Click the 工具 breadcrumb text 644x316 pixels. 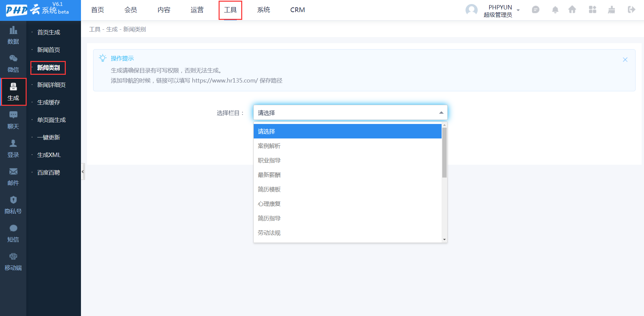click(95, 29)
